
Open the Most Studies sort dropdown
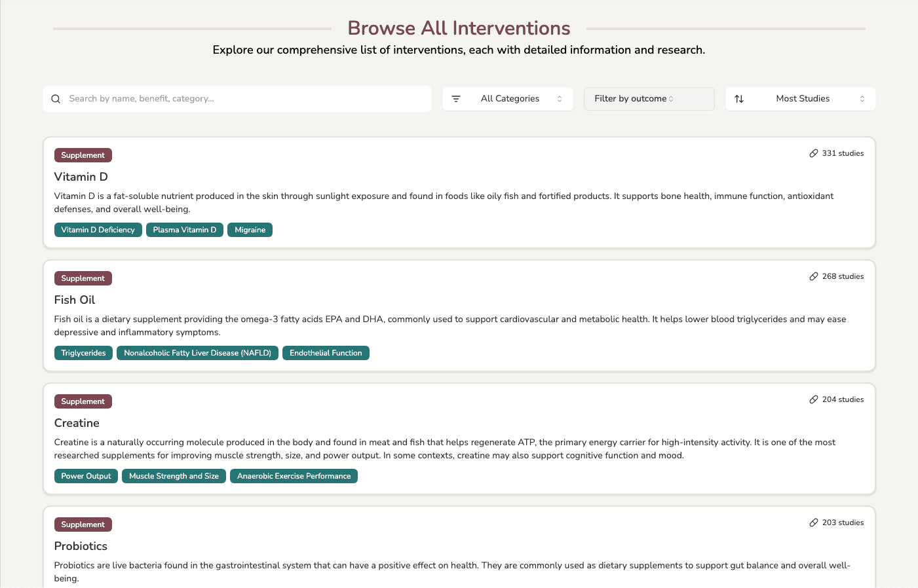pos(801,99)
